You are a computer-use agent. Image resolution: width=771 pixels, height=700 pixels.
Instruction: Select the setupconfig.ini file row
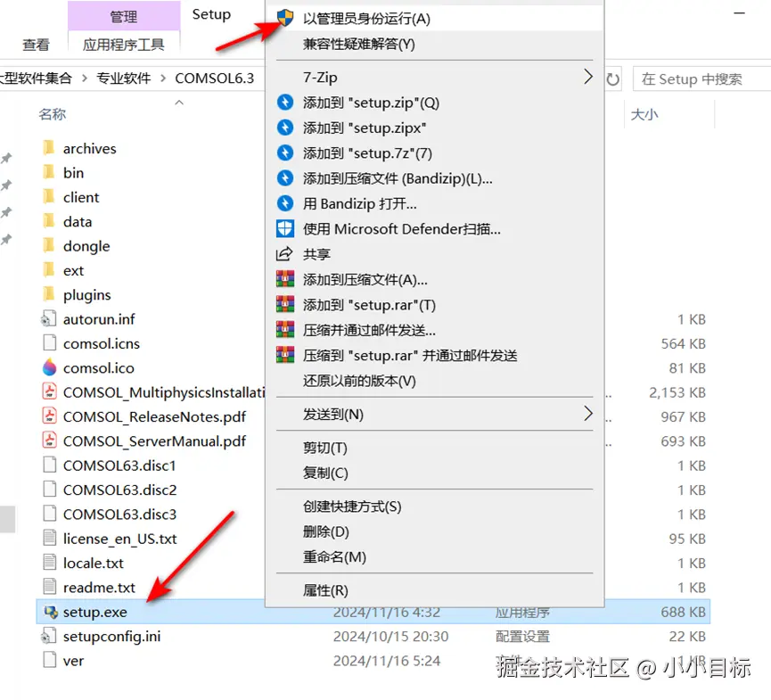pyautogui.click(x=373, y=636)
